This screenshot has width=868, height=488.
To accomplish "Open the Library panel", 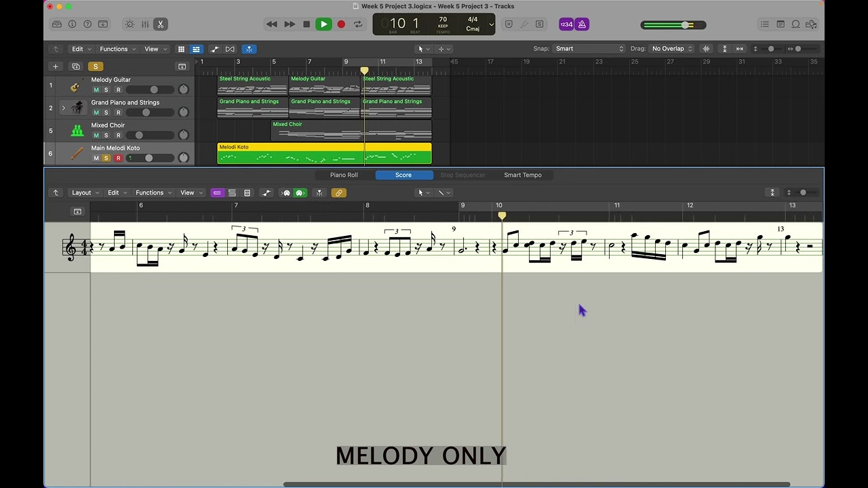I will click(x=57, y=24).
